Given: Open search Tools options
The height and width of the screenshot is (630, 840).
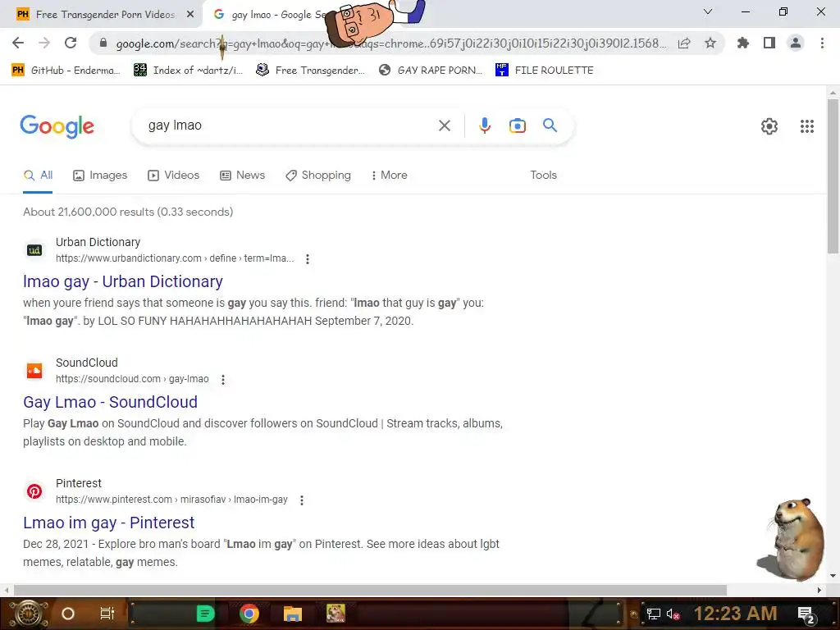Looking at the screenshot, I should [x=543, y=176].
